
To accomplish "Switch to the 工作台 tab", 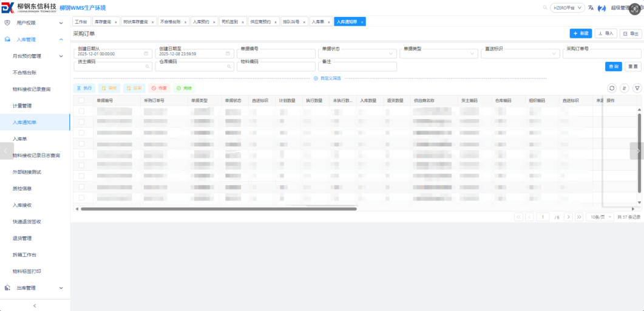I will [x=81, y=22].
